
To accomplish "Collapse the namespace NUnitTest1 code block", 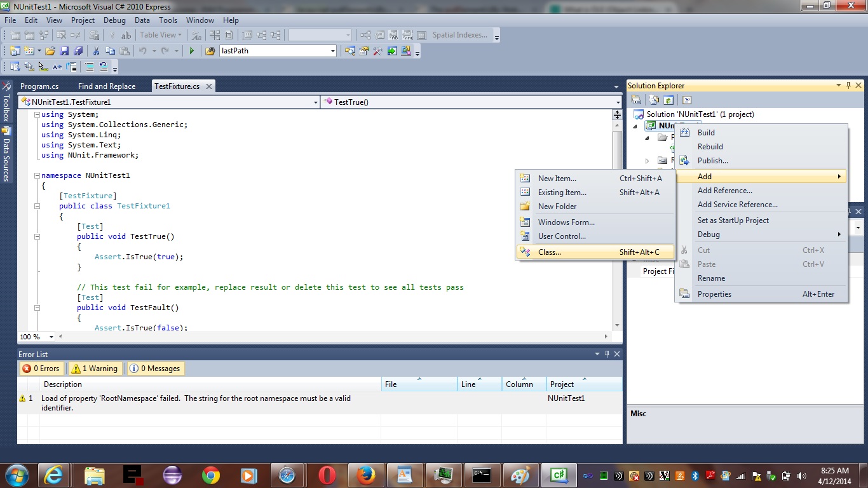I will pyautogui.click(x=37, y=175).
